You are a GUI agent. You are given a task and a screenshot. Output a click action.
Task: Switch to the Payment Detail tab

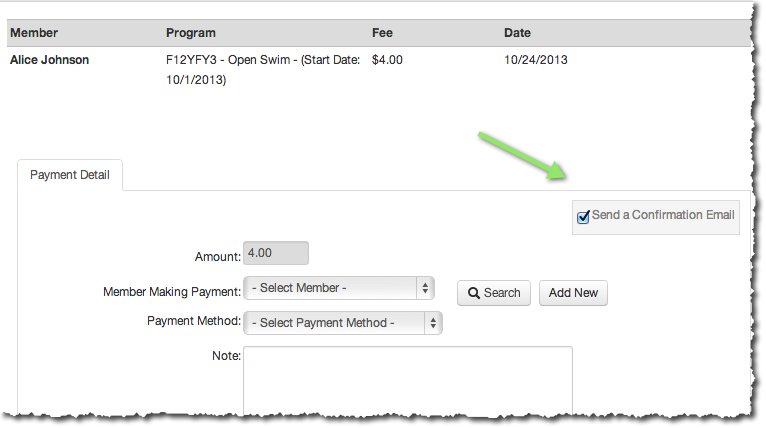pyautogui.click(x=70, y=175)
